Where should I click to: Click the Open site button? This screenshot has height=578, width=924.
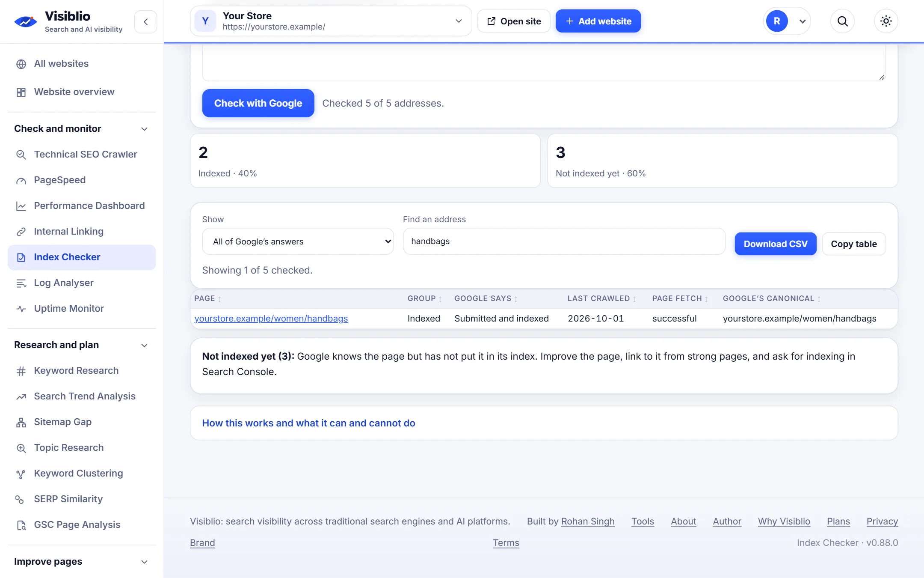[x=514, y=21]
